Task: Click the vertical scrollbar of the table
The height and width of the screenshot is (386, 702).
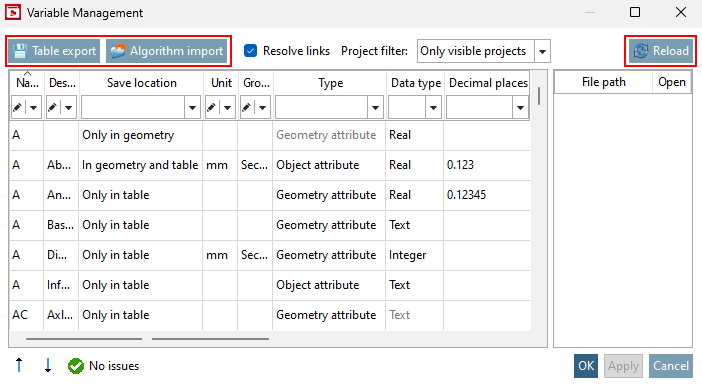Action: coord(539,96)
